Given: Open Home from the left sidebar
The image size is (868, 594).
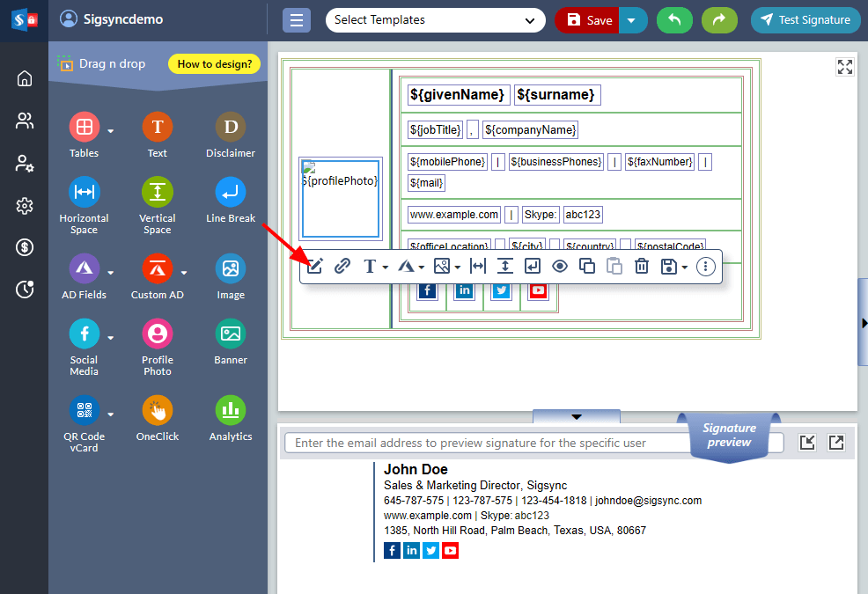Looking at the screenshot, I should pyautogui.click(x=25, y=78).
